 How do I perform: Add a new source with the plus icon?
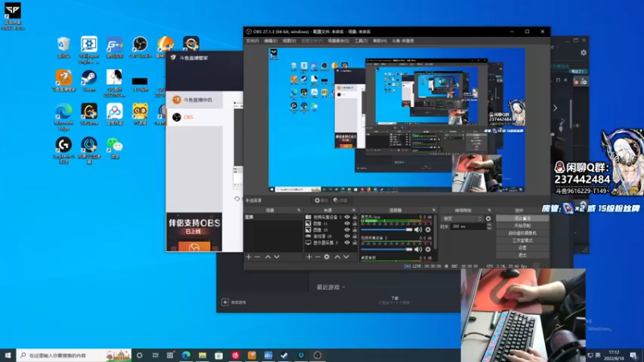pyautogui.click(x=309, y=257)
